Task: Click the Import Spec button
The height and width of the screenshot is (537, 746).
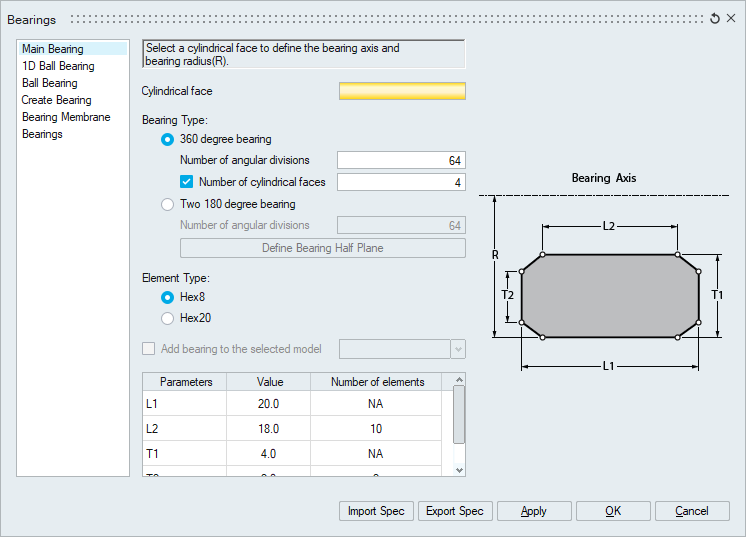Action: pos(376,511)
